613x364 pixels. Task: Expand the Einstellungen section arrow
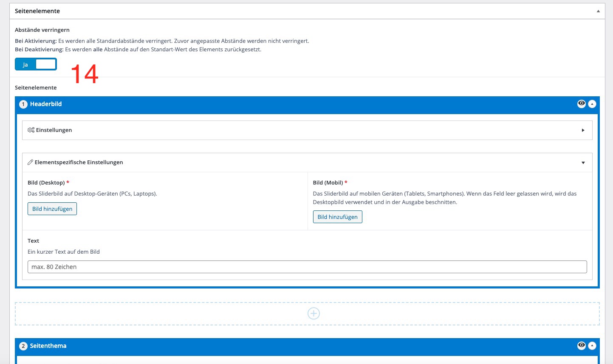pos(583,130)
